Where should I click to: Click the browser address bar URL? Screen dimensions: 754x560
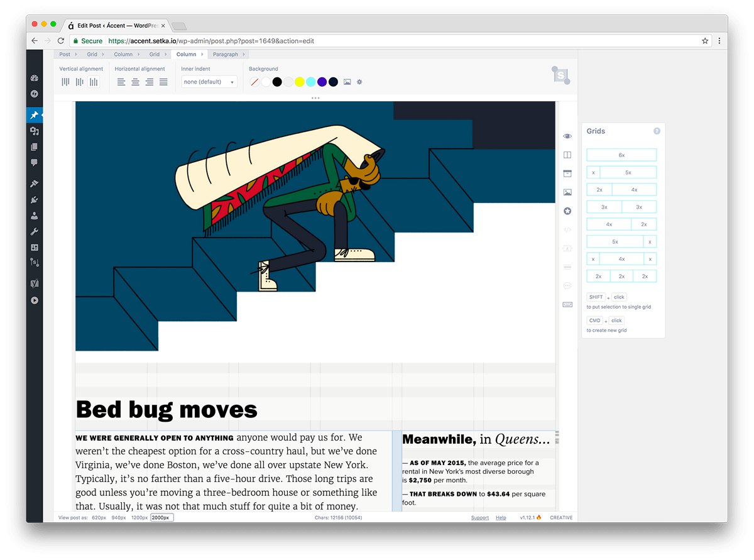211,41
